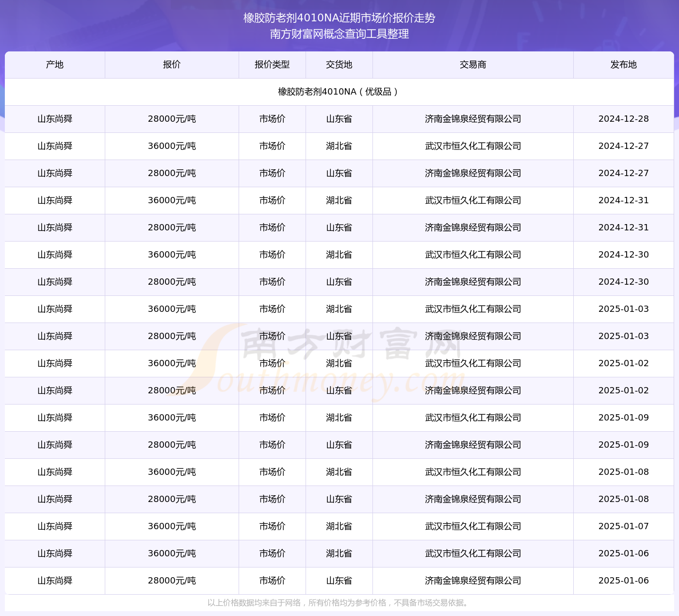The width and height of the screenshot is (679, 616).
Task: Click the title 橡胶防老剂4010NA近期市场价报价走势
Action: click(339, 18)
